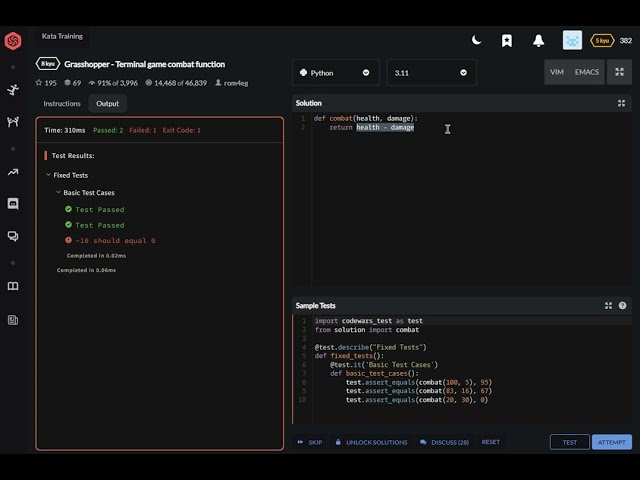Click the Passed: 2 status text
This screenshot has width=640, height=480.
[x=108, y=130]
